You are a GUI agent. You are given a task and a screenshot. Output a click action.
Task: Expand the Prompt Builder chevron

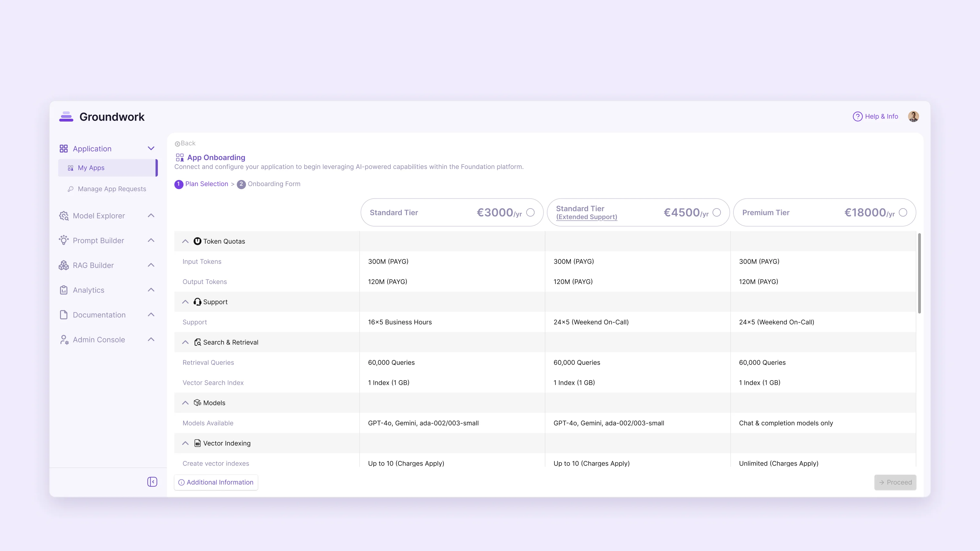click(x=151, y=240)
